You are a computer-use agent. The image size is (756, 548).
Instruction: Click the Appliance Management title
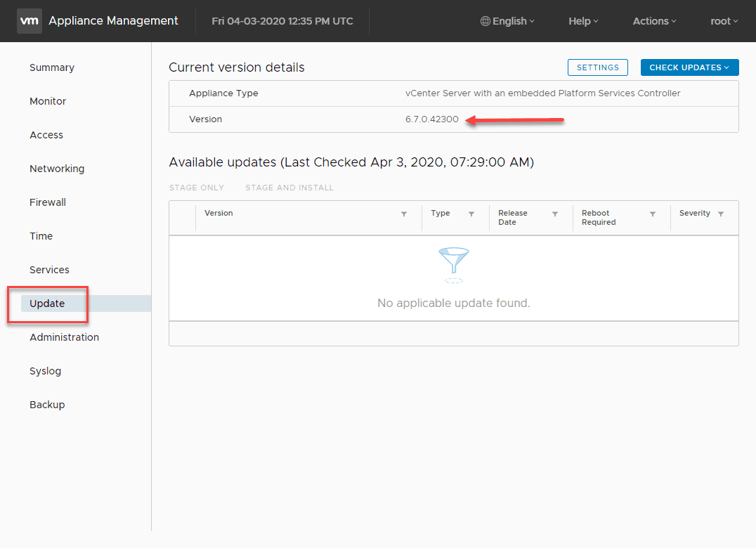[113, 20]
